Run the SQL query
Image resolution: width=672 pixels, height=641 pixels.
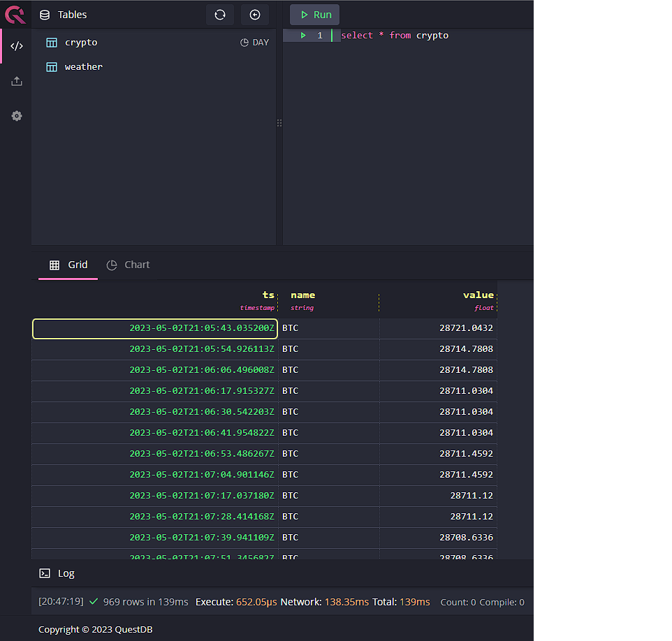click(x=314, y=15)
